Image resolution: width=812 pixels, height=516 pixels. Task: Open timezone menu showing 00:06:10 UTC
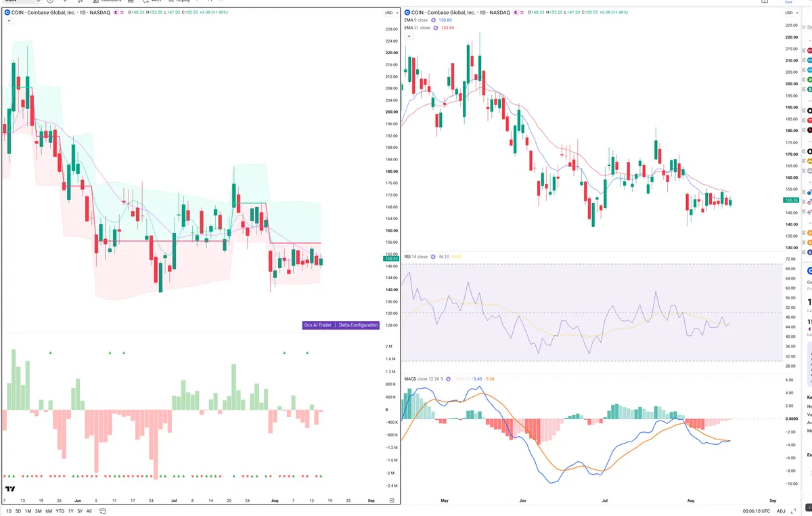coord(755,511)
